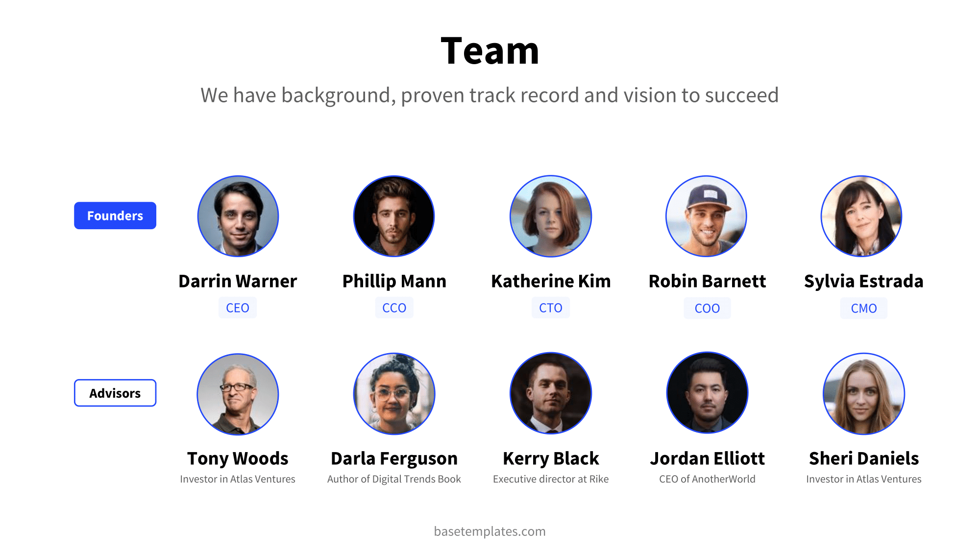
Task: Click Team heading text at top
Action: click(x=490, y=50)
